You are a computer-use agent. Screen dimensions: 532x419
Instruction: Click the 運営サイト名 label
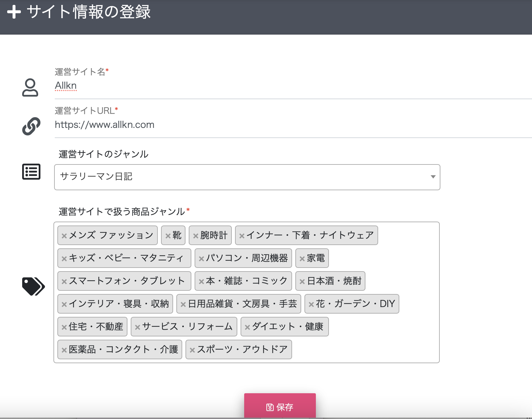pos(80,72)
